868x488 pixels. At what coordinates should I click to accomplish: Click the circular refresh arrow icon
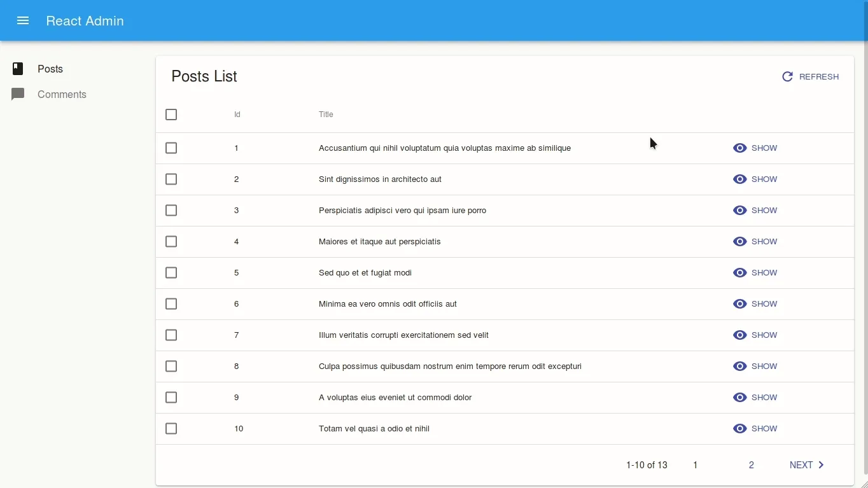tap(787, 76)
